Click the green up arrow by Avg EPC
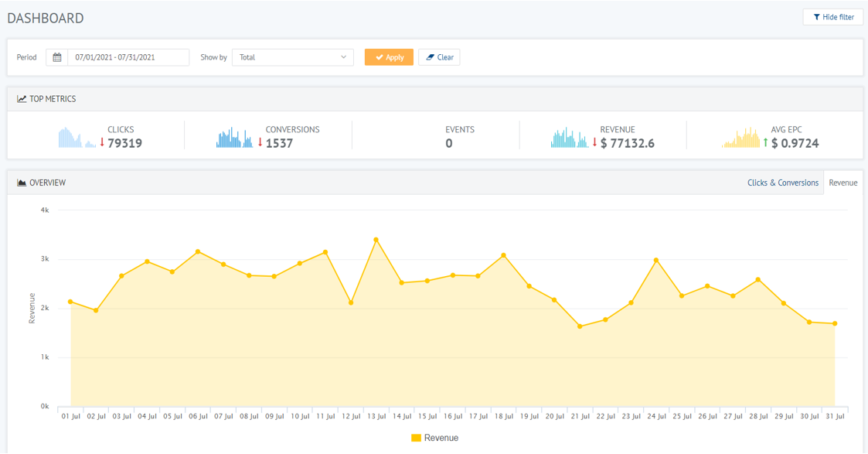This screenshot has width=868, height=454. tap(766, 143)
